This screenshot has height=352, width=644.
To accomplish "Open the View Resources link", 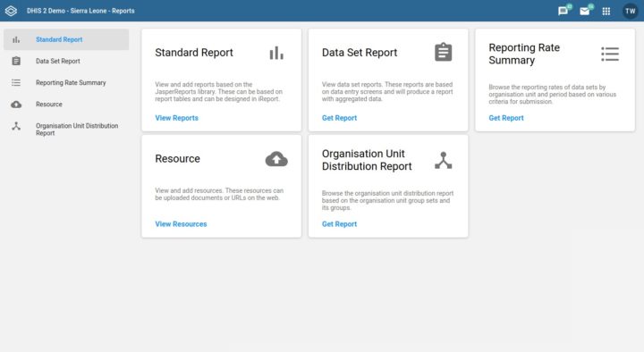I will coord(181,224).
